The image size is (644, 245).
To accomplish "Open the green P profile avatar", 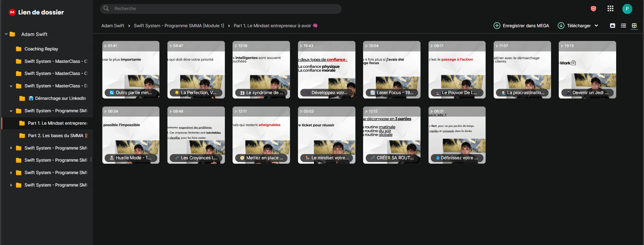I will tap(627, 9).
